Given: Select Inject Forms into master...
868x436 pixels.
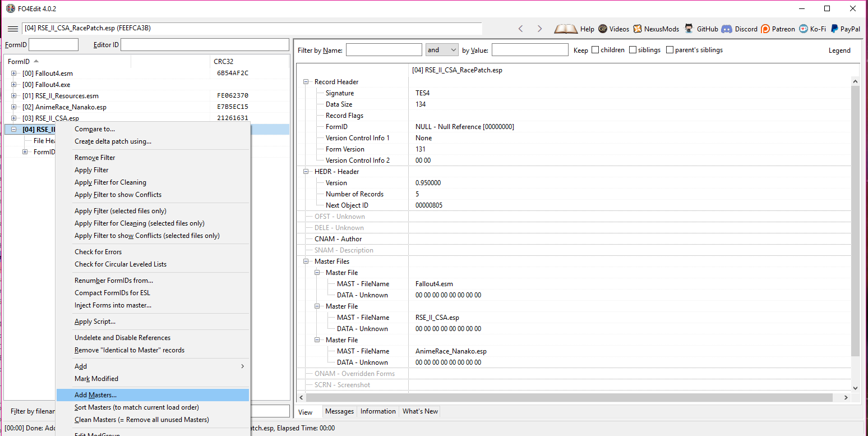Looking at the screenshot, I should pyautogui.click(x=153, y=305).
